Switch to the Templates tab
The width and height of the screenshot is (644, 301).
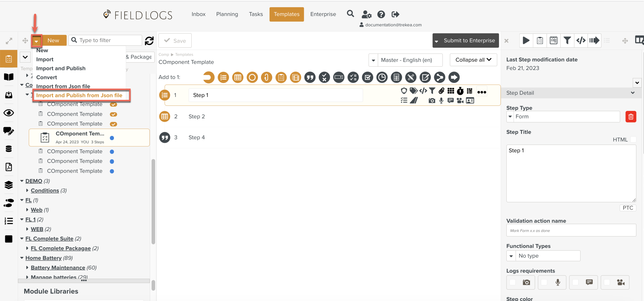pos(286,14)
